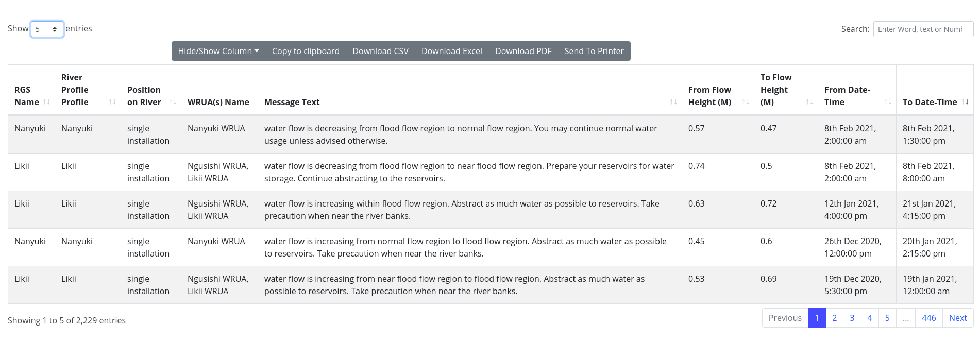Download table as PDF

point(523,51)
